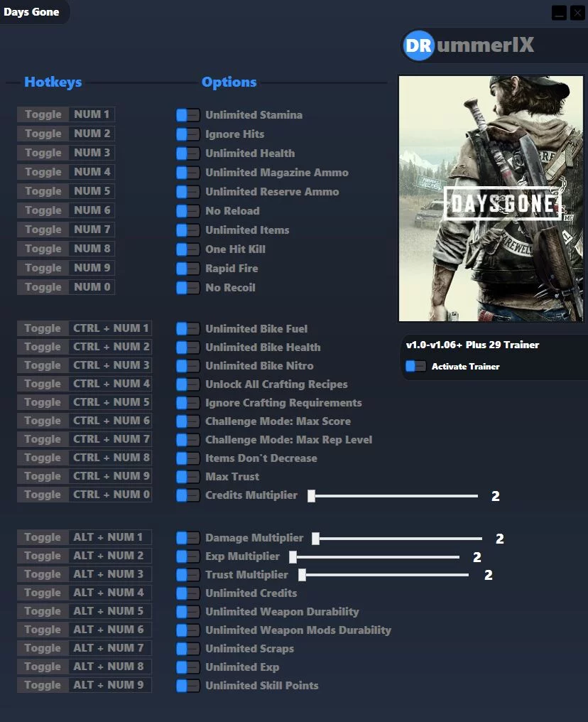This screenshot has height=722, width=588.
Task: Click the Exp Multiplier slider handle
Action: [293, 557]
